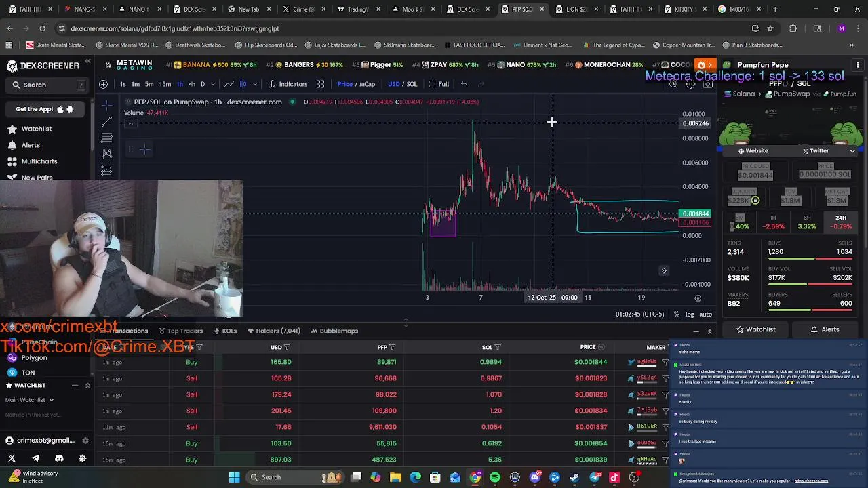Choose the 4h timeframe
Viewport: 868px width, 488px height.
coord(192,84)
